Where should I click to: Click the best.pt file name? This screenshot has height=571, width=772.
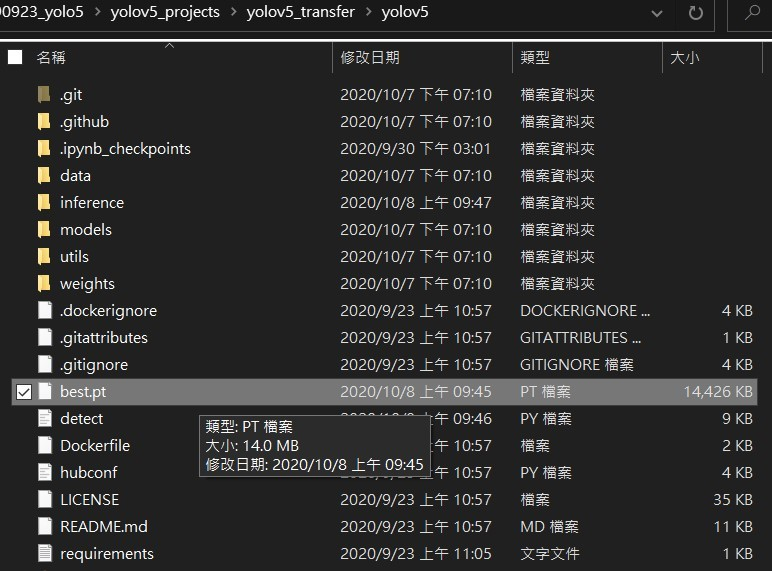point(83,392)
